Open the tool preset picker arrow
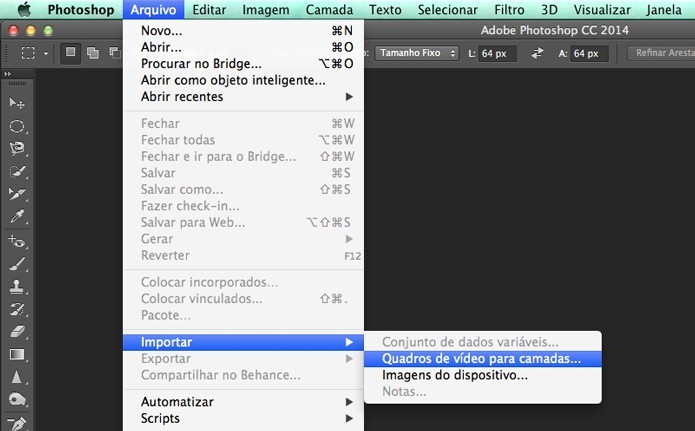The image size is (695, 431). pos(45,54)
